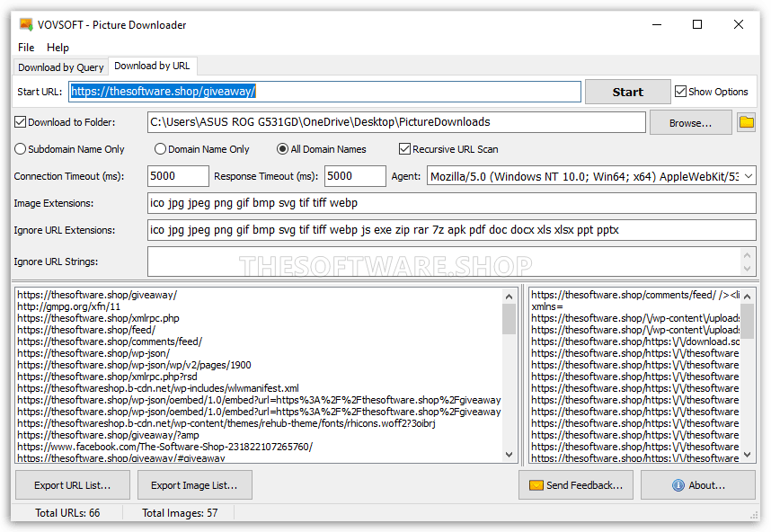This screenshot has height=532, width=771.
Task: Uncheck Download to Folder checkbox
Action: [x=20, y=122]
